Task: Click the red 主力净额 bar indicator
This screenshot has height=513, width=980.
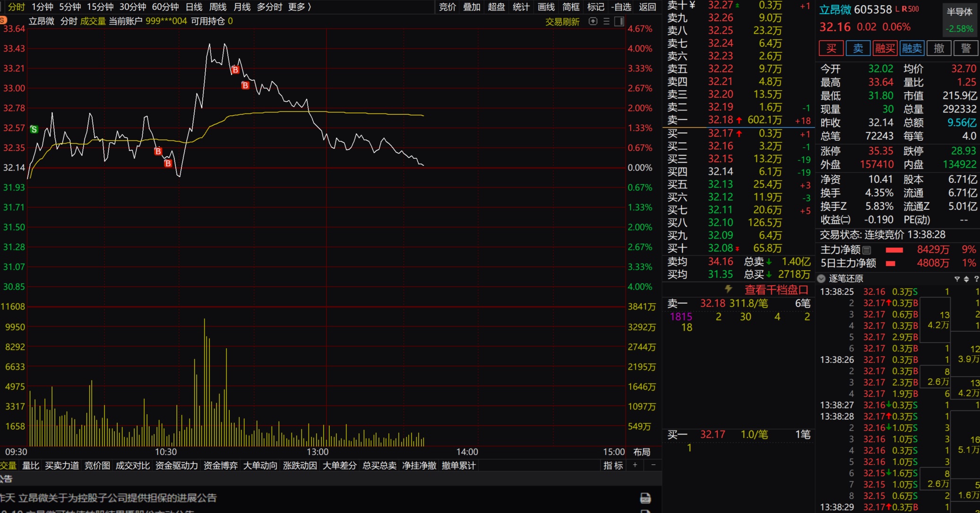Action: pyautogui.click(x=894, y=250)
